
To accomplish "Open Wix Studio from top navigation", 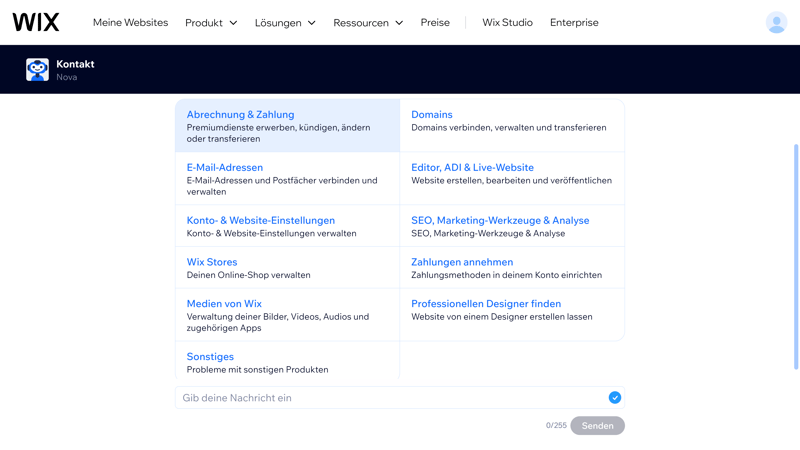I will click(507, 22).
